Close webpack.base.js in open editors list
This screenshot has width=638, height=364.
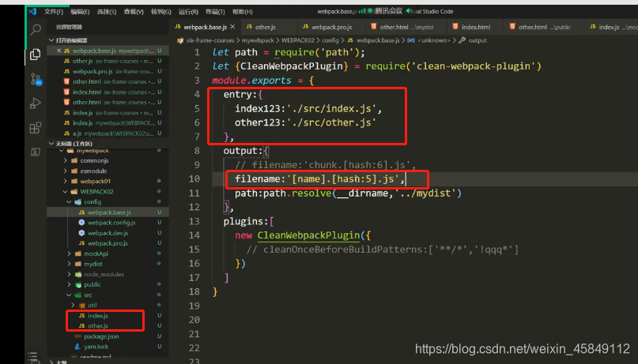pos(59,51)
